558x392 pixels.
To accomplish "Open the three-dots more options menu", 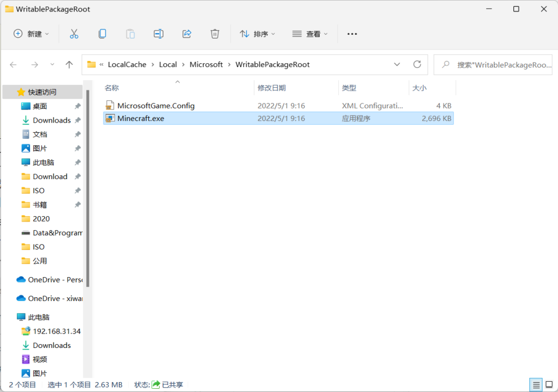I will pos(352,34).
